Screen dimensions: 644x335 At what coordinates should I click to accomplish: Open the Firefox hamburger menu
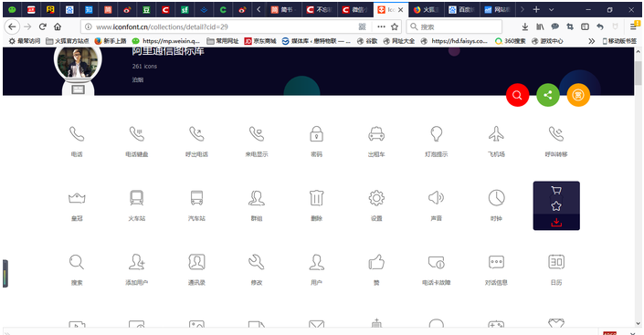click(634, 27)
